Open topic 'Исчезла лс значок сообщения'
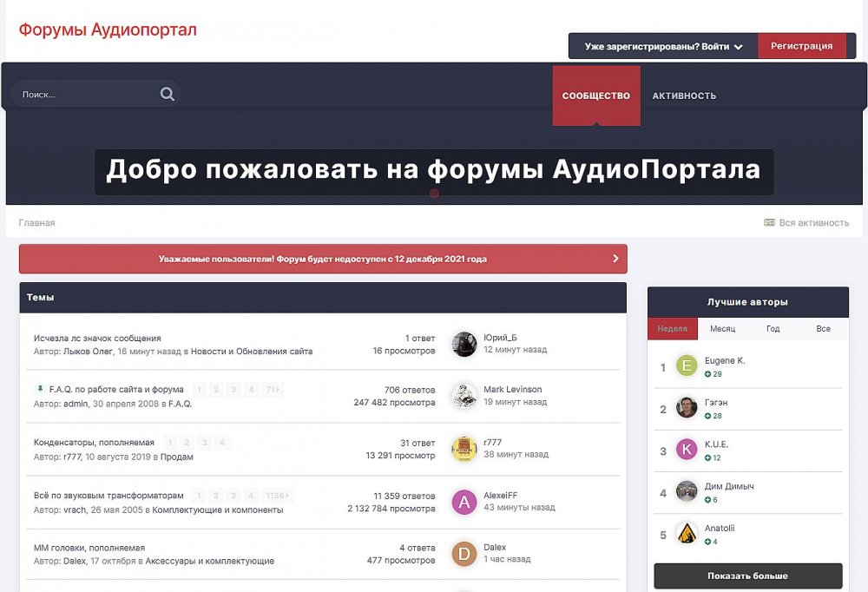 97,338
